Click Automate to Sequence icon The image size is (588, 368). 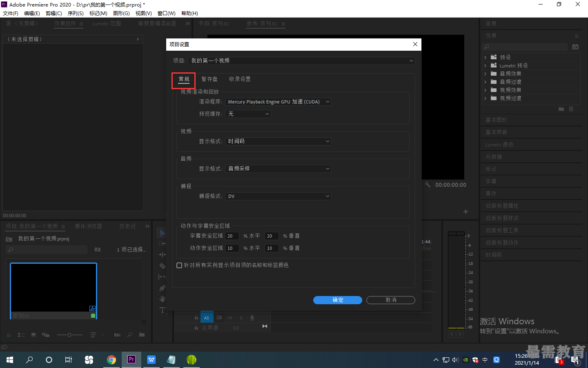118,335
